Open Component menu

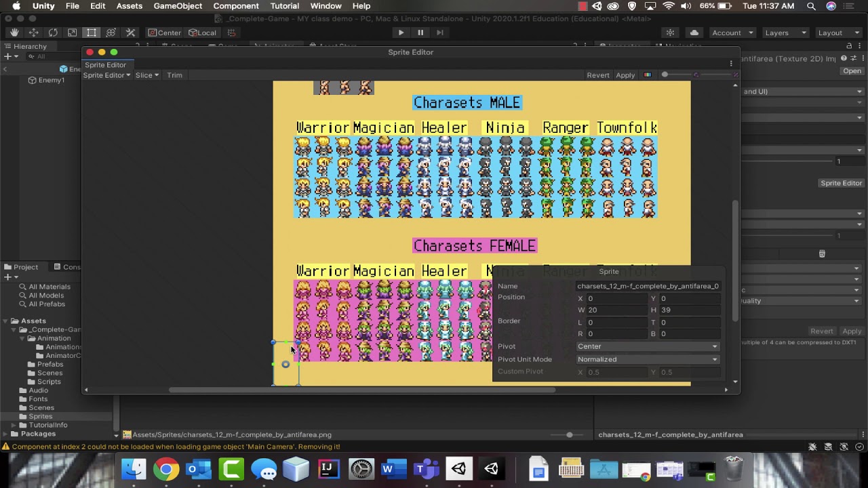[x=236, y=6]
